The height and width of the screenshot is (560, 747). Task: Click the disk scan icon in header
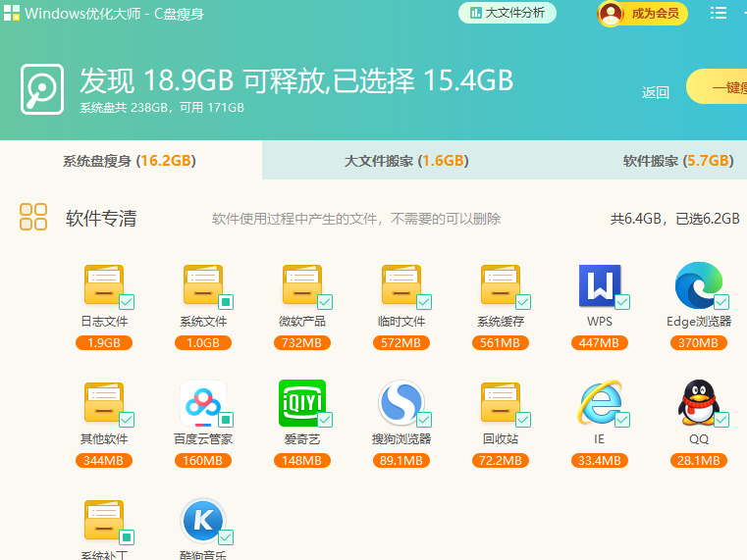pyautogui.click(x=42, y=89)
